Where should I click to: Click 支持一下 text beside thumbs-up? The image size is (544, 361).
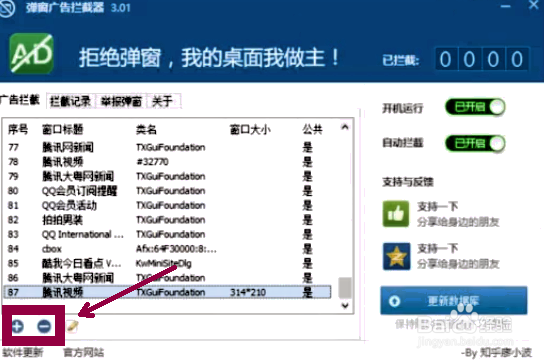[437, 207]
